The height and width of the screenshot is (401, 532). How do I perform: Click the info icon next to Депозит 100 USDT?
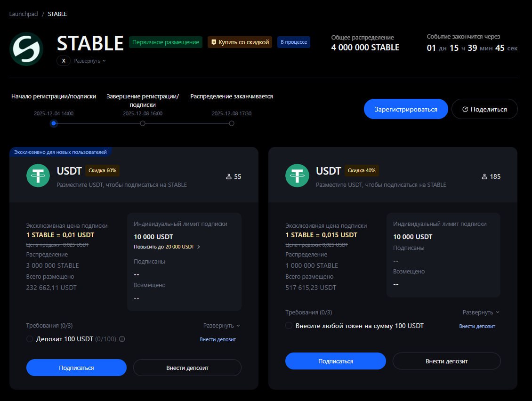(x=122, y=339)
